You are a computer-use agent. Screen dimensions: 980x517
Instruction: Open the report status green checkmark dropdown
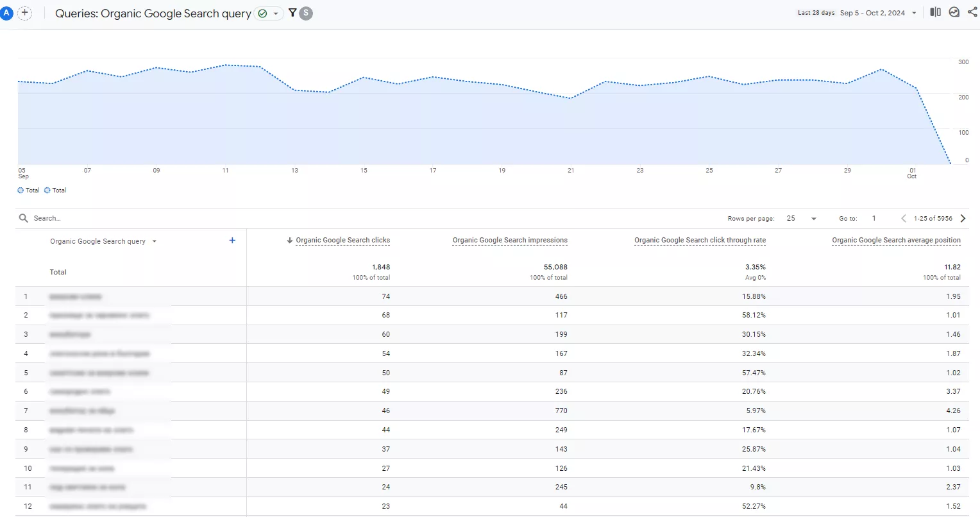[x=269, y=13]
